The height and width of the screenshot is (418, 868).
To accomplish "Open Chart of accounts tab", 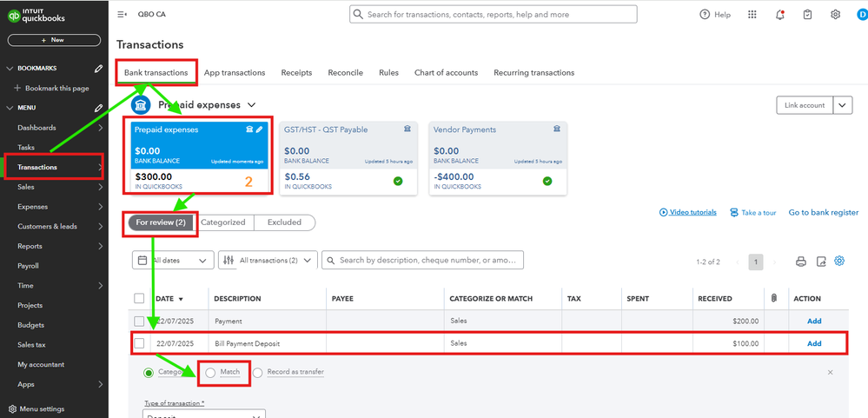I will (446, 72).
